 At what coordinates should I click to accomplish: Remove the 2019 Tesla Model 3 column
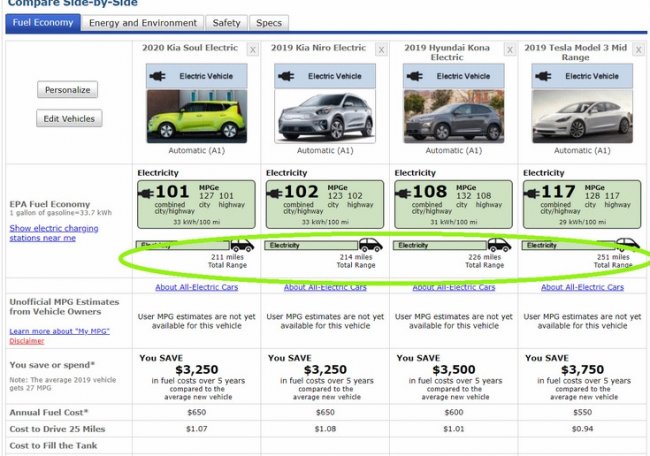[640, 49]
